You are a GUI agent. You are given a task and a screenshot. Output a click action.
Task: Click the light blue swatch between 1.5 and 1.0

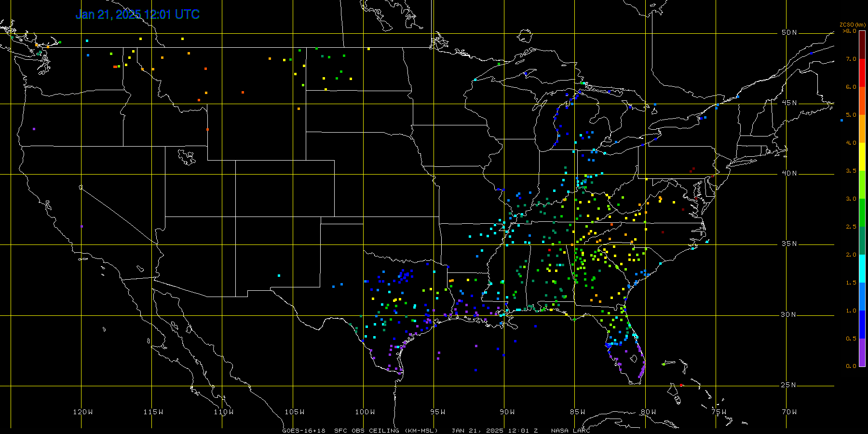[862, 297]
